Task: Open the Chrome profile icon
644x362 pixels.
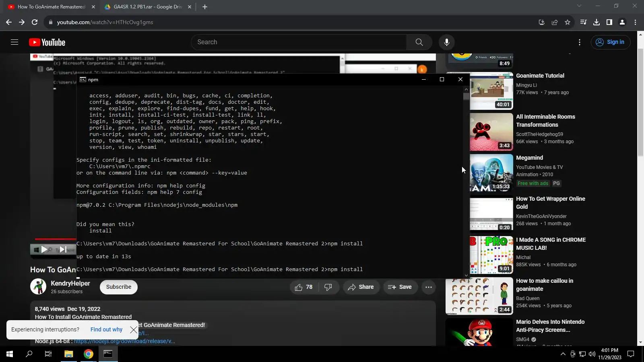Action: (x=622, y=22)
